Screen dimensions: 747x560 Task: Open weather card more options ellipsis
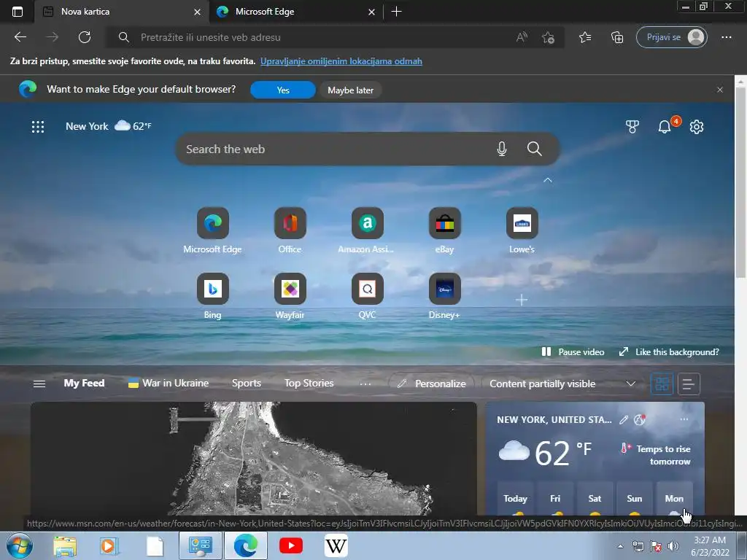tap(684, 419)
